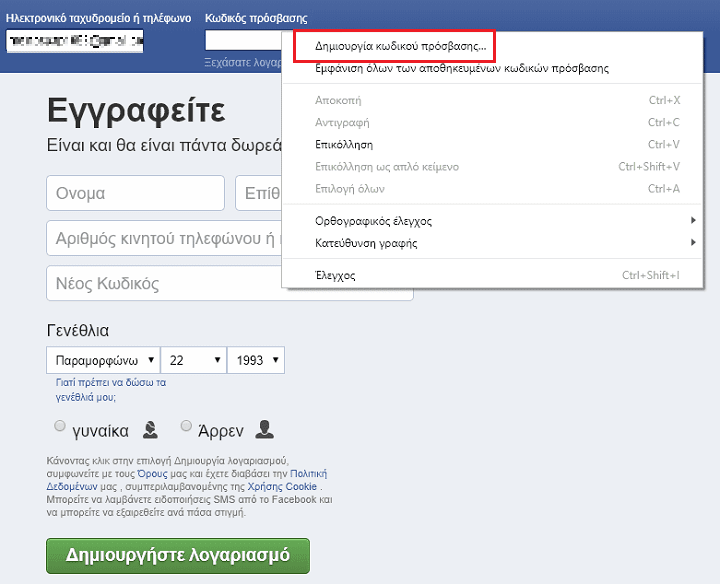Viewport: 720px width, 584px height.
Task: Click the Κατεύθυνση γραφής submenu arrow
Action: 693,242
